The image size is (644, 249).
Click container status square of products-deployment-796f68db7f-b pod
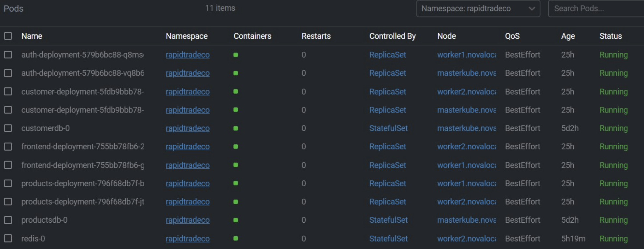click(x=236, y=183)
